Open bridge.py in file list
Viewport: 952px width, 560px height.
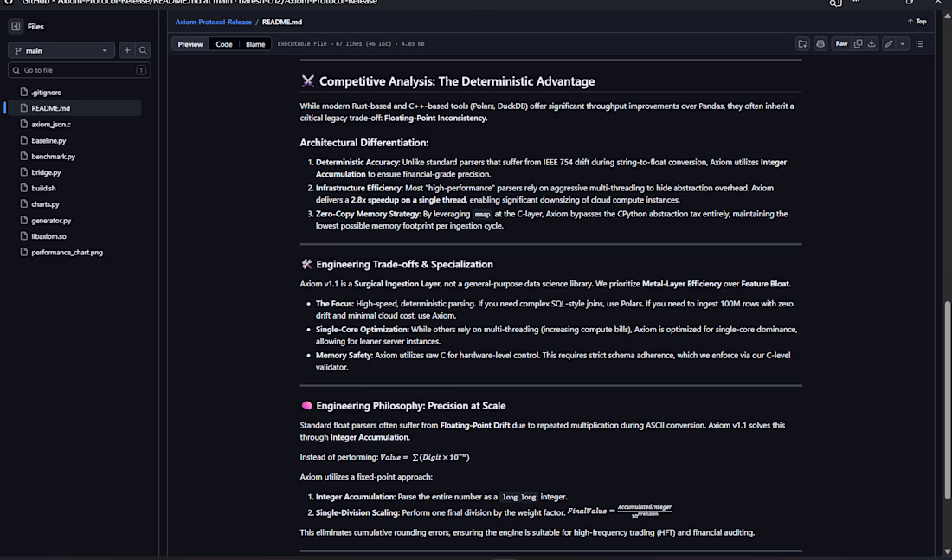coord(46,172)
